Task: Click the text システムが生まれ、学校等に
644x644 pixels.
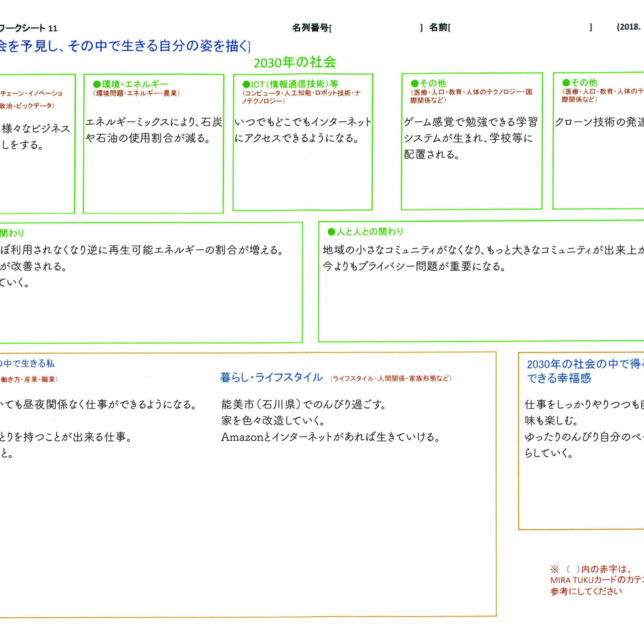Action: (x=468, y=138)
